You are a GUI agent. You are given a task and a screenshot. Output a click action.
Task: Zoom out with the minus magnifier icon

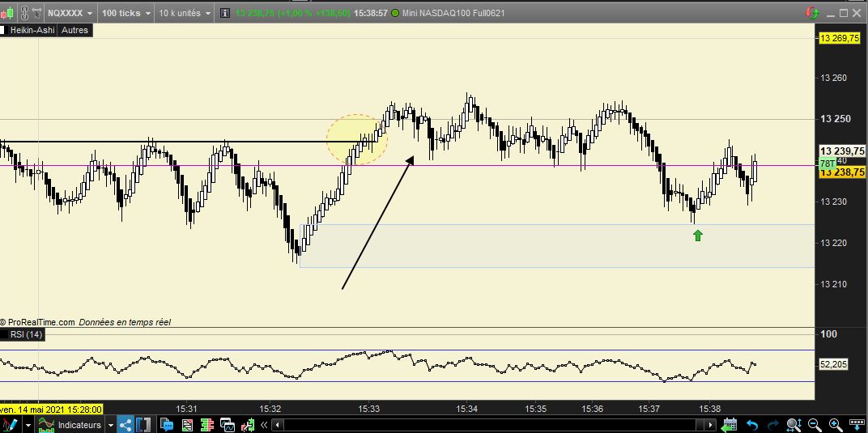pos(815,425)
